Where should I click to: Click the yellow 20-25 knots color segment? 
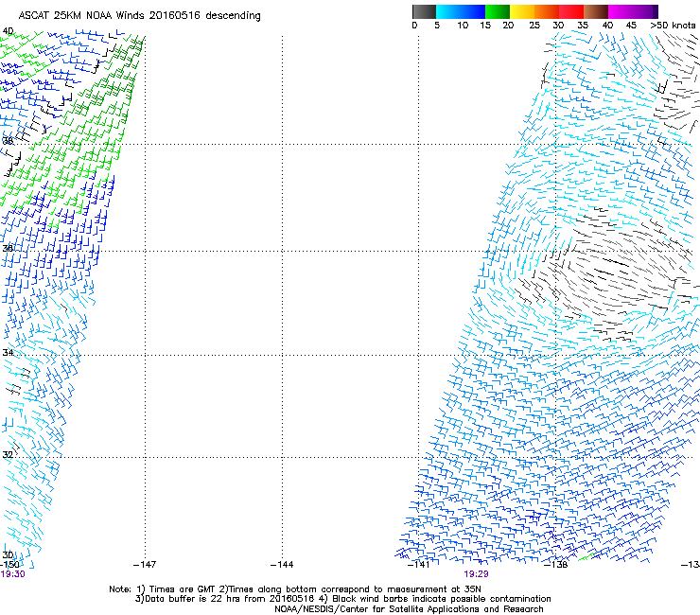point(522,11)
